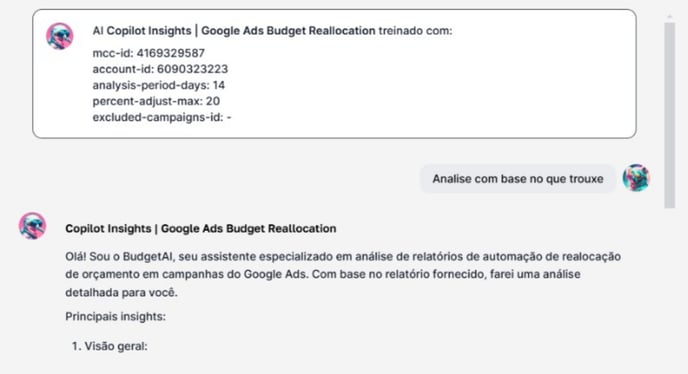Viewport: 688px width, 374px height.
Task: Select the '1. Visão geral:' list item
Action: tap(110, 346)
